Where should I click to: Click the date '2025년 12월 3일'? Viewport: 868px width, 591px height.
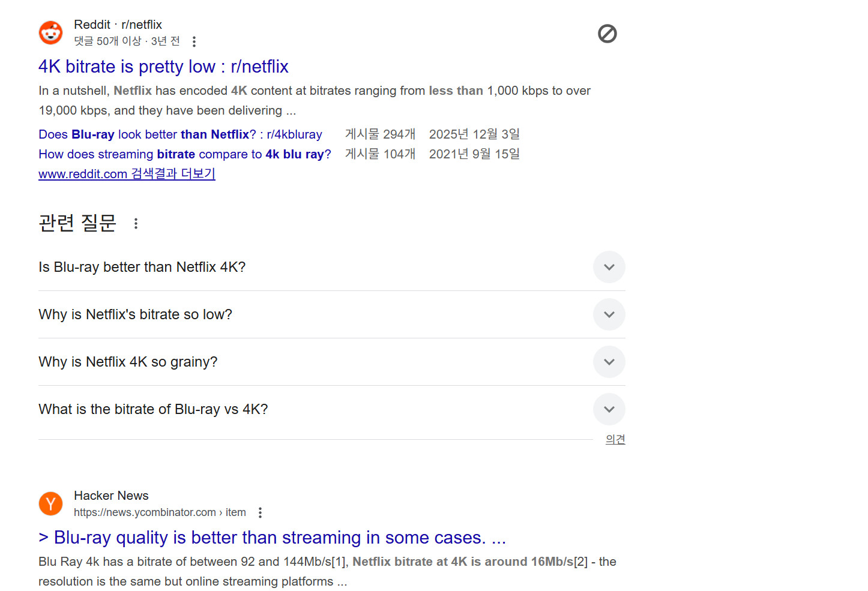[474, 134]
